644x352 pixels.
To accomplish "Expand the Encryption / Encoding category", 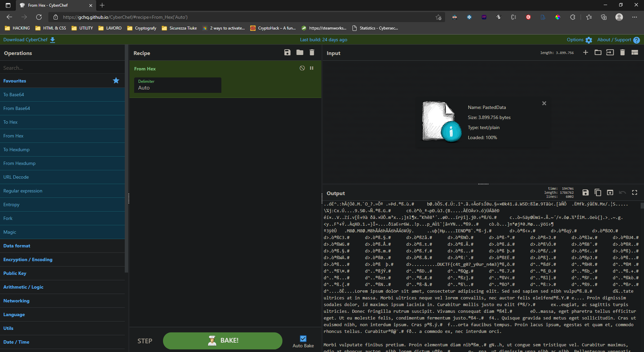I will (x=62, y=259).
